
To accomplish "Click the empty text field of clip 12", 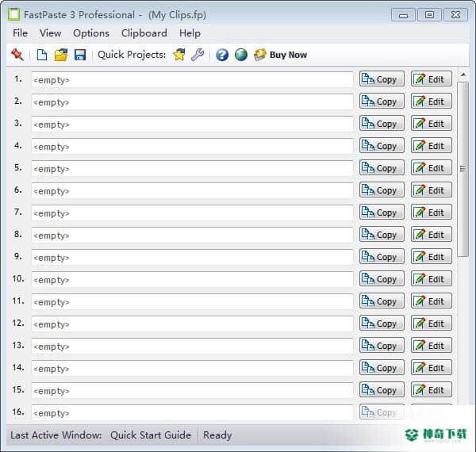I will (x=192, y=324).
